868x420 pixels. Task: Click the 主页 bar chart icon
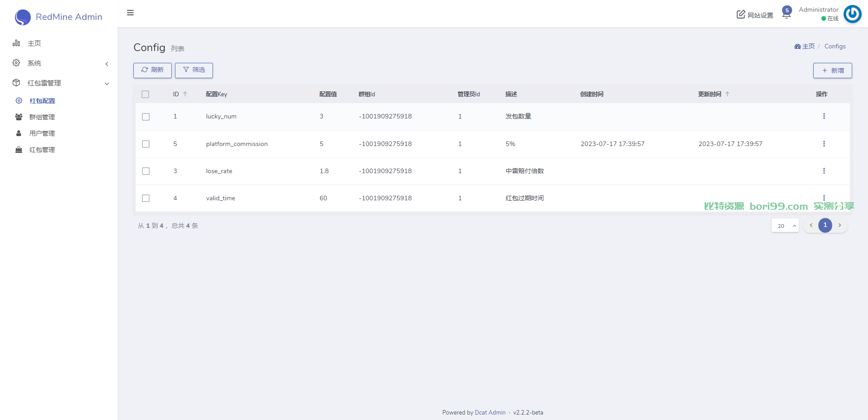point(16,43)
